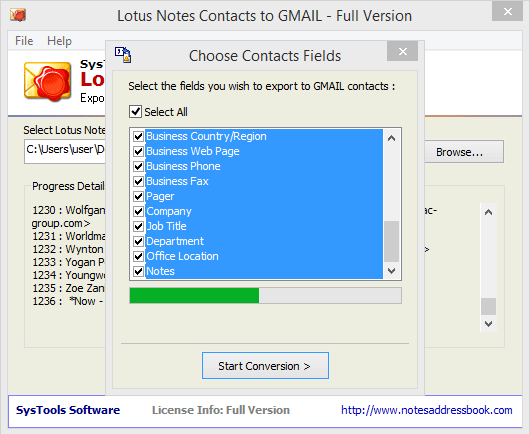Open the Help menu
This screenshot has width=530, height=434.
[x=59, y=41]
